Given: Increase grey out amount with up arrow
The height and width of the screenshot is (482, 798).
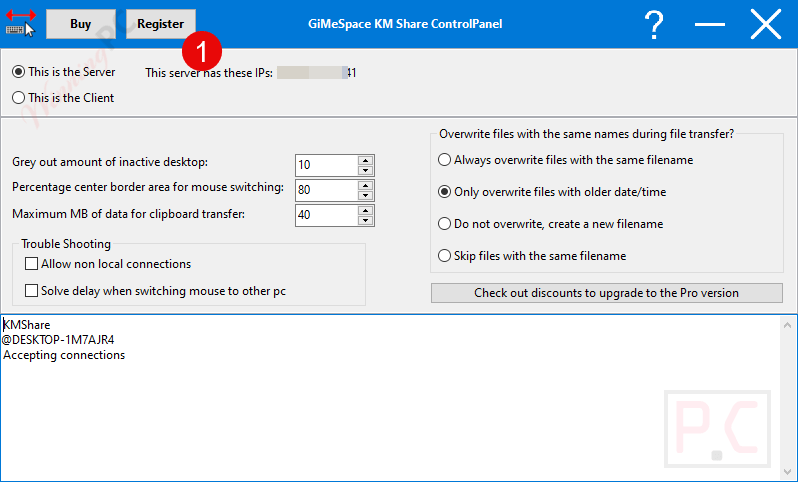Looking at the screenshot, I should coord(365,160).
